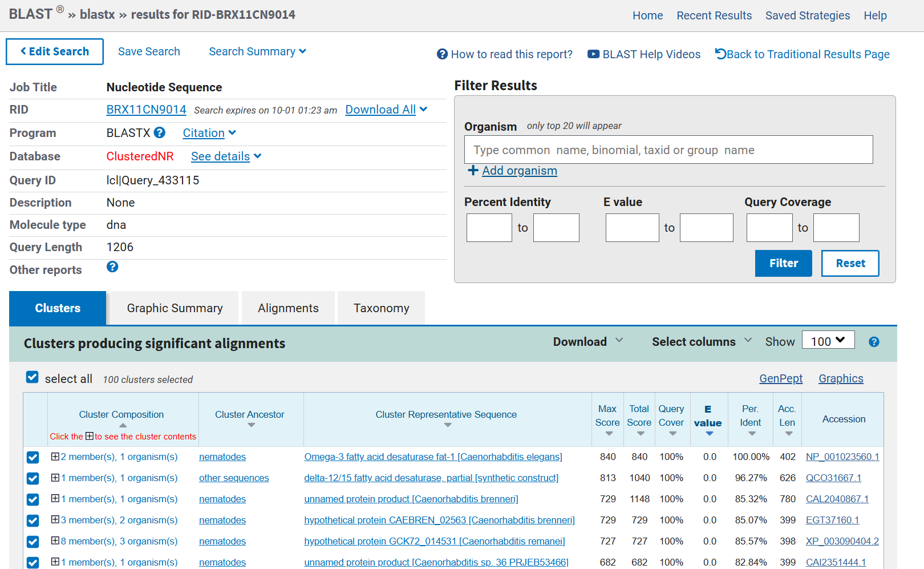This screenshot has height=569, width=924.
Task: Expand the delta-12/15 desaturase cluster plus icon
Action: [55, 477]
